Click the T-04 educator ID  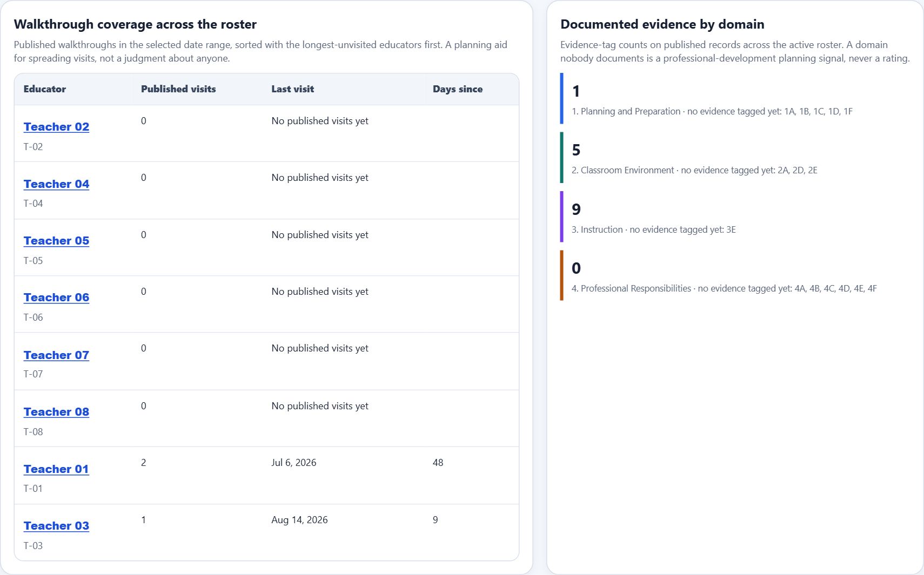33,204
